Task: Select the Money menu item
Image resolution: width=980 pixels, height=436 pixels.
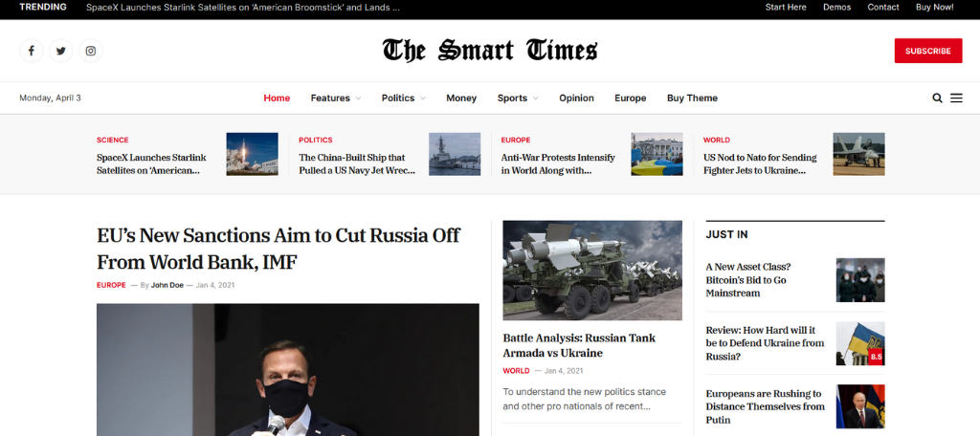Action: [x=461, y=98]
